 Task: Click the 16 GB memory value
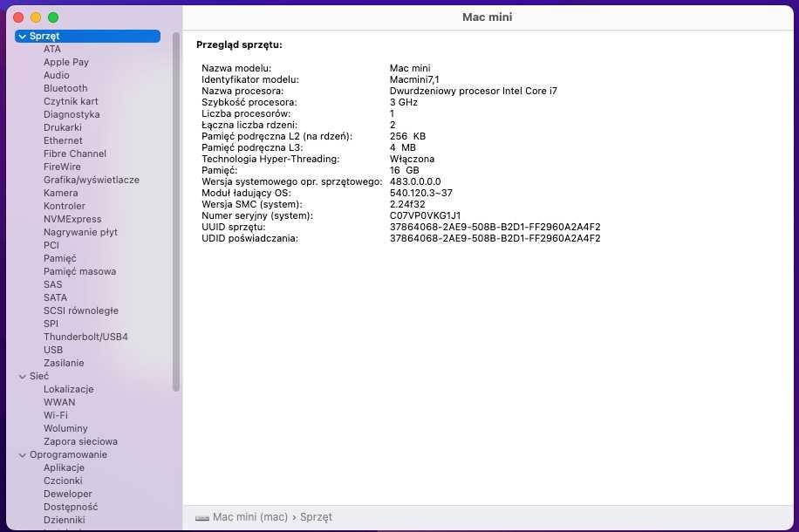pyautogui.click(x=404, y=170)
